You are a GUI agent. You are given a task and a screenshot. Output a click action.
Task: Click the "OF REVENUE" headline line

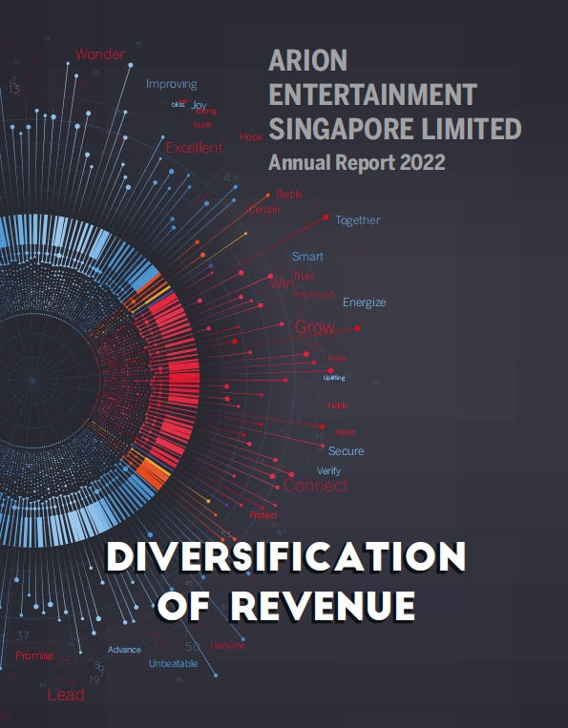point(286,606)
